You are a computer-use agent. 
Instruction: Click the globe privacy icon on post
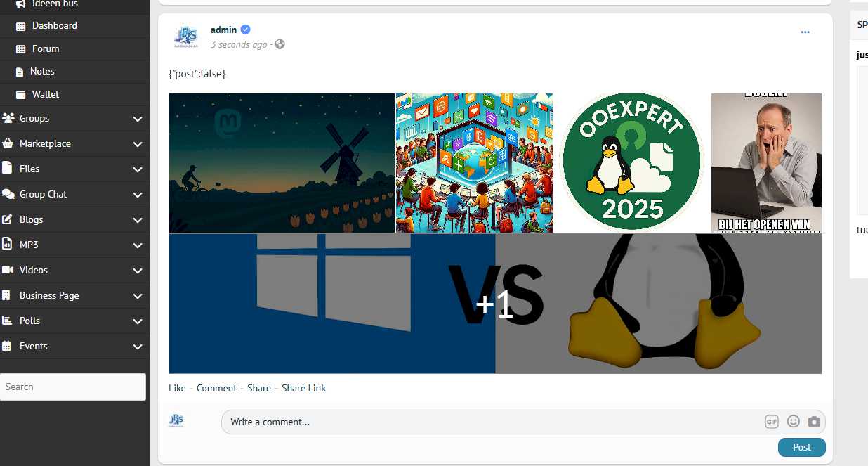click(280, 44)
